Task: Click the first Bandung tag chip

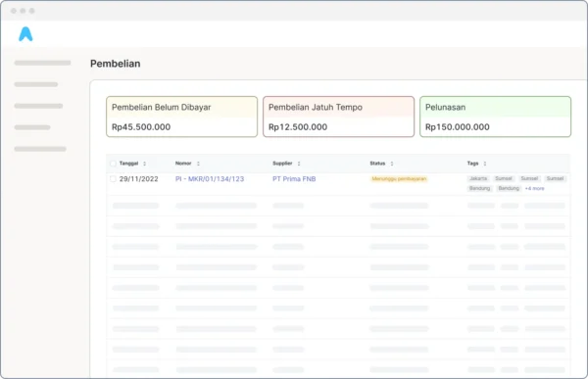Action: tap(479, 188)
